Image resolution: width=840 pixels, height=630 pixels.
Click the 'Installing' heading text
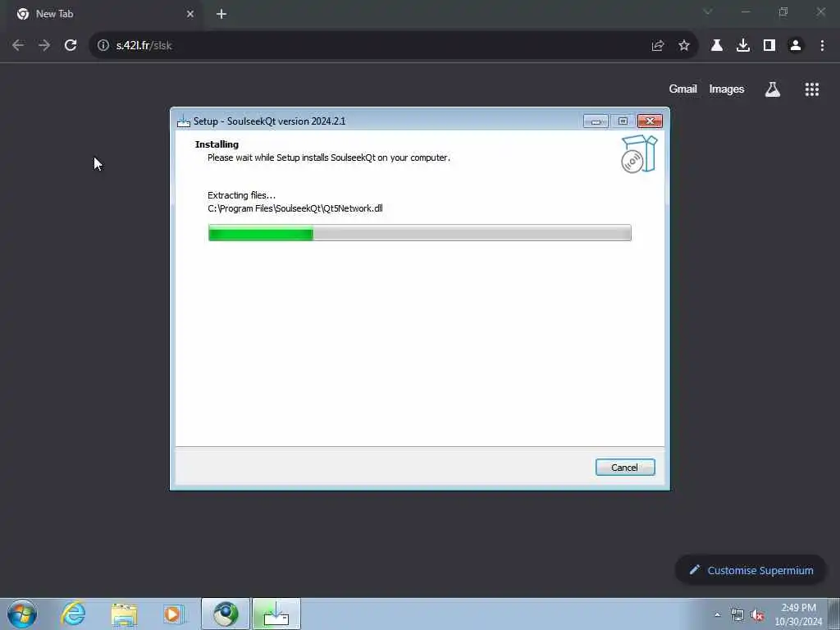[x=217, y=144]
